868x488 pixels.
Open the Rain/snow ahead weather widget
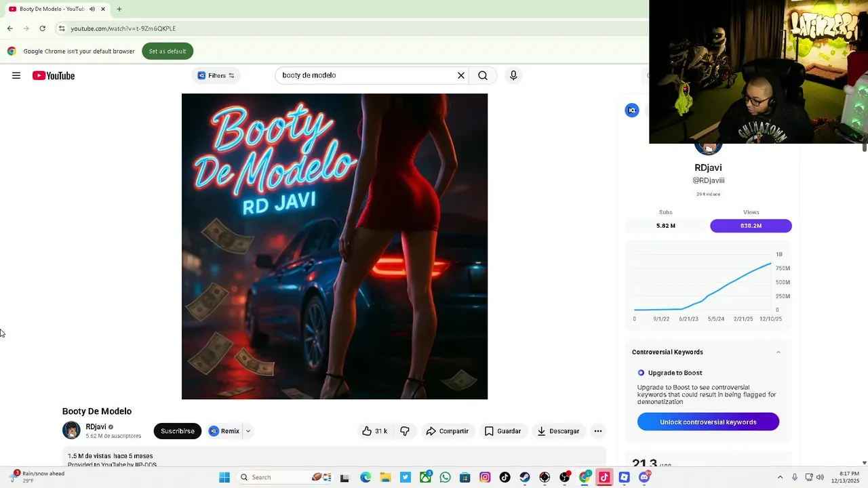37,477
